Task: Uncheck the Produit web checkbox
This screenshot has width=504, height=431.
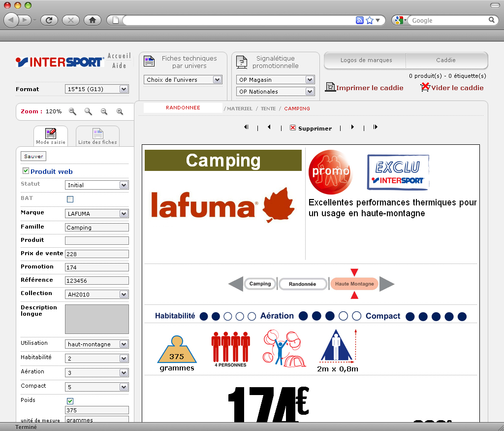Action: tap(26, 171)
